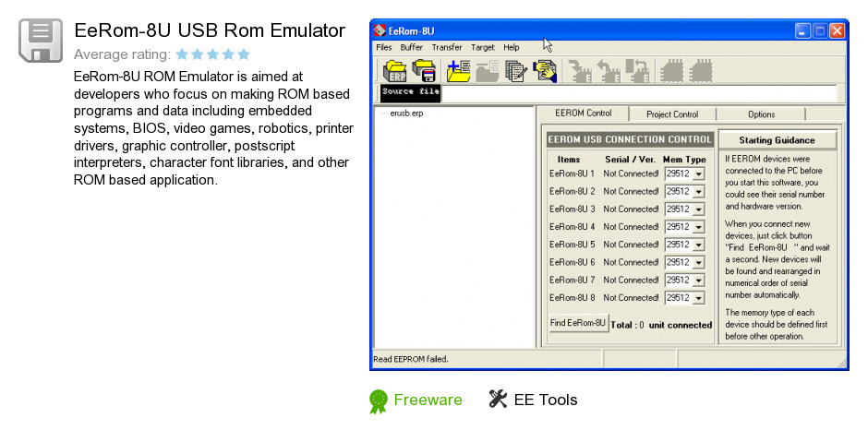Open the Target menu

483,48
